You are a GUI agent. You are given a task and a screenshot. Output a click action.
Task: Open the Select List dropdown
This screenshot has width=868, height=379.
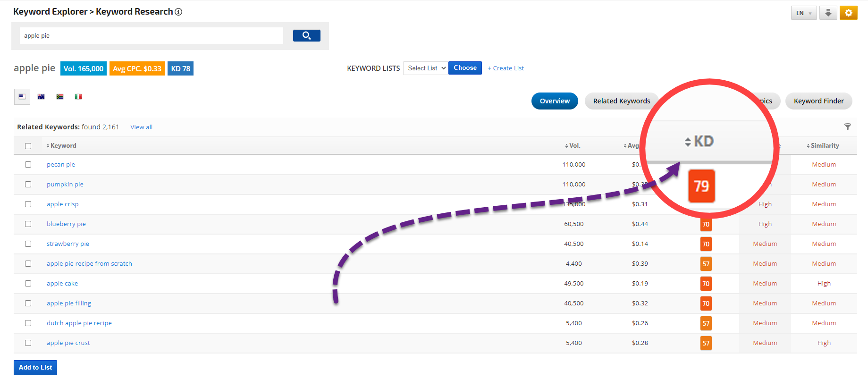[x=425, y=68]
